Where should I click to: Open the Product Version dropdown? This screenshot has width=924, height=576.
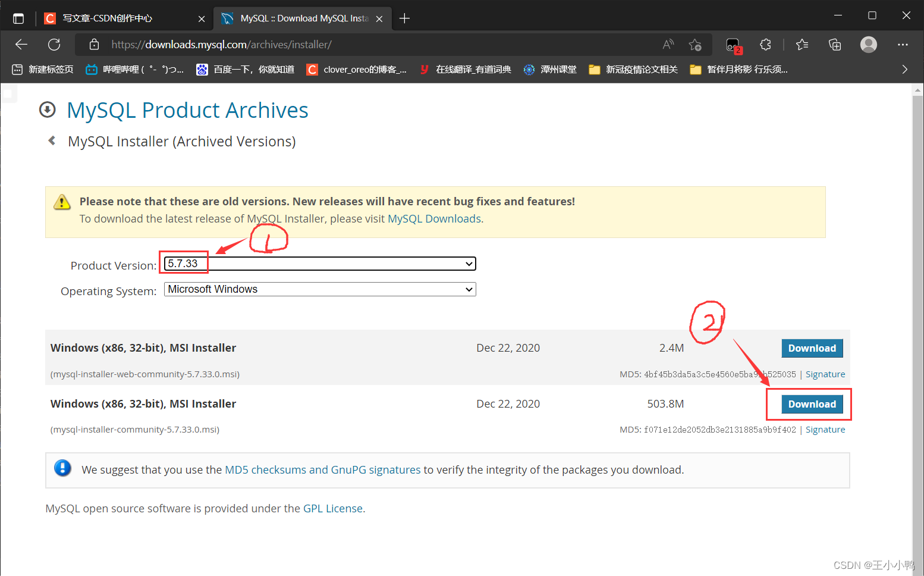pyautogui.click(x=320, y=264)
